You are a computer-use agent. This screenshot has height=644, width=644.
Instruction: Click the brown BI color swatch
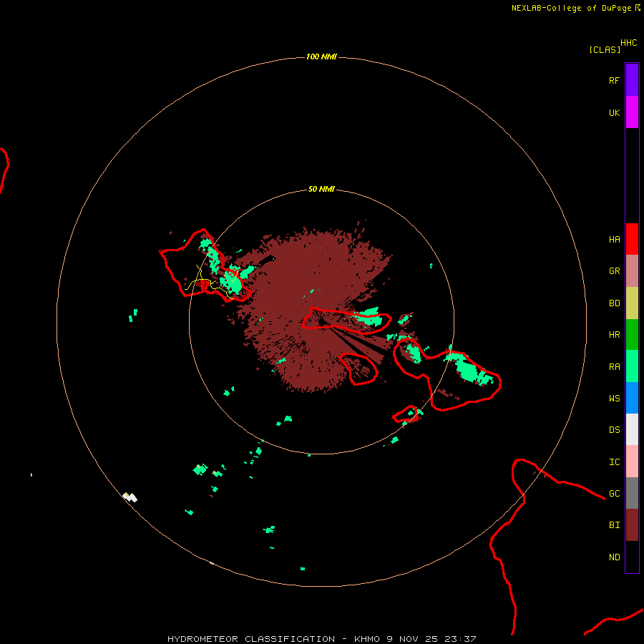point(632,525)
